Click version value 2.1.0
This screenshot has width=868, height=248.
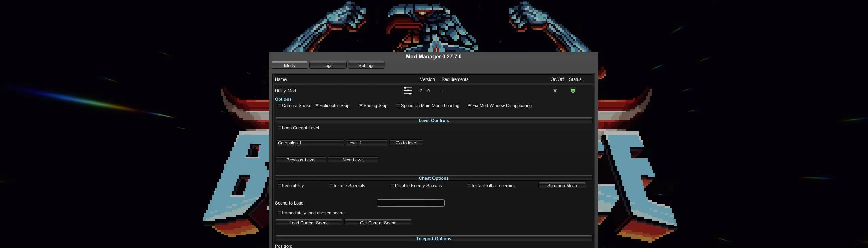tap(425, 91)
